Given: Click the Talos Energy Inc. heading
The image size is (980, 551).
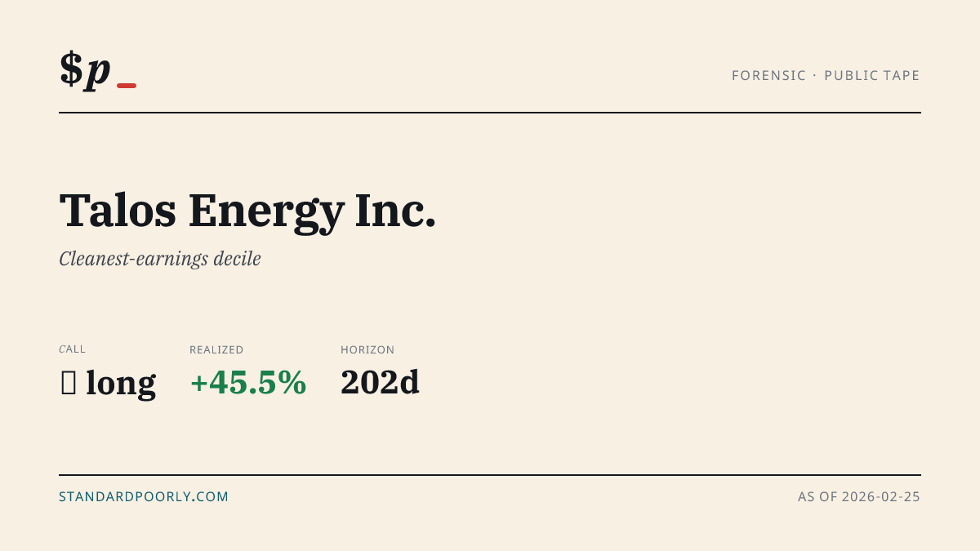Looking at the screenshot, I should 247,211.
